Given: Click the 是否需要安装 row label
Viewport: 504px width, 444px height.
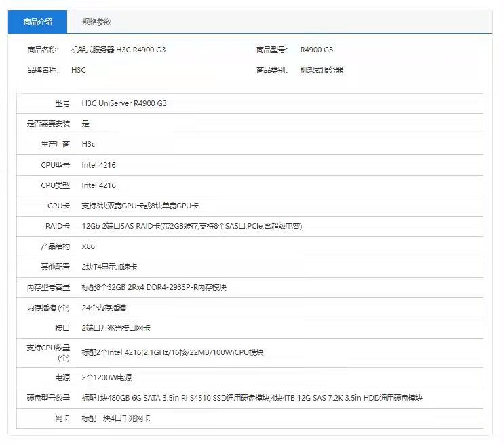Looking at the screenshot, I should 48,124.
